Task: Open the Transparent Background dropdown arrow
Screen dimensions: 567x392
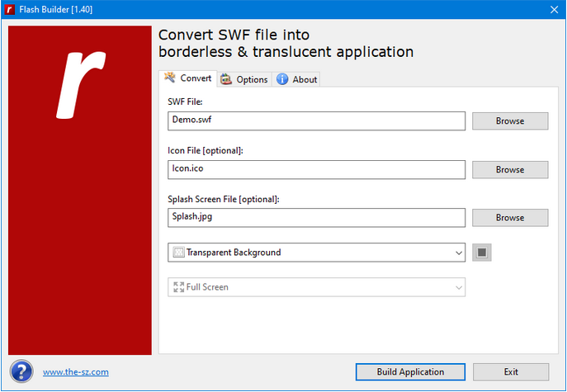Action: [459, 253]
